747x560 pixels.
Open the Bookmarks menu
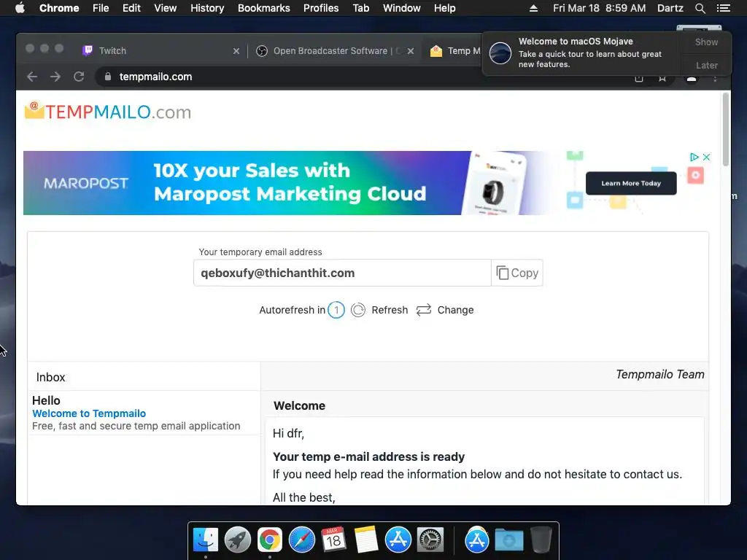pyautogui.click(x=264, y=8)
